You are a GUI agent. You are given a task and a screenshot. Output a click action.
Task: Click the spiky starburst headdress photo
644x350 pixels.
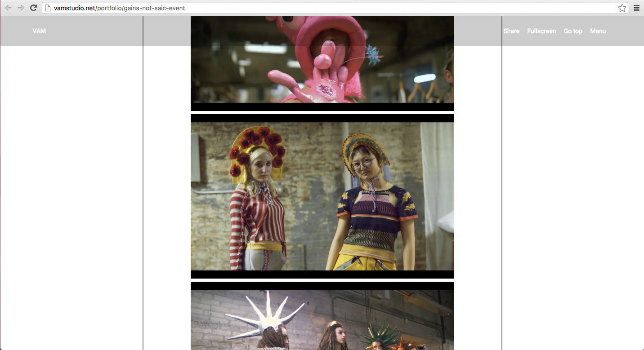(322, 316)
